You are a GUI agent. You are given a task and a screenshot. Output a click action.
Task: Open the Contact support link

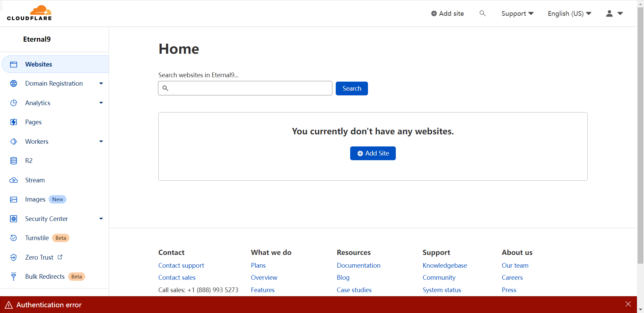[181, 265]
